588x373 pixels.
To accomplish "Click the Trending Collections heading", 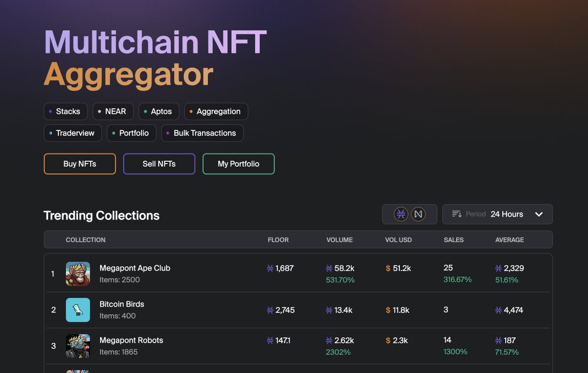I will (101, 216).
